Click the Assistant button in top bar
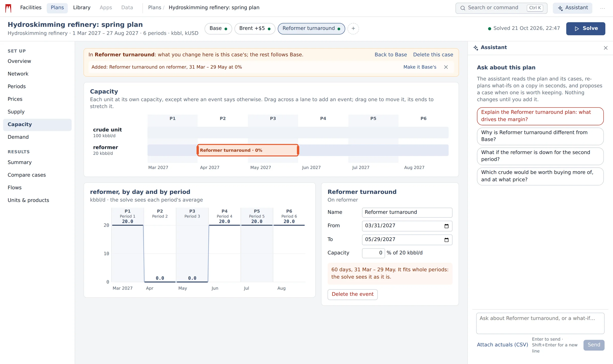 click(572, 8)
